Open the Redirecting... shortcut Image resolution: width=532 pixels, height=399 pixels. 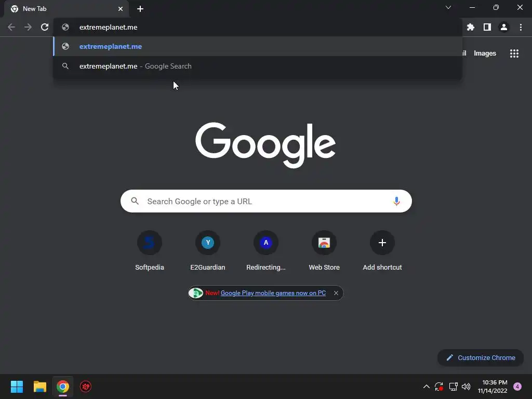pyautogui.click(x=265, y=251)
